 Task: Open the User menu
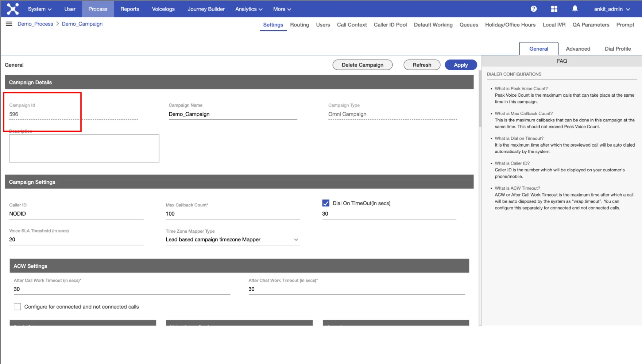(x=70, y=9)
